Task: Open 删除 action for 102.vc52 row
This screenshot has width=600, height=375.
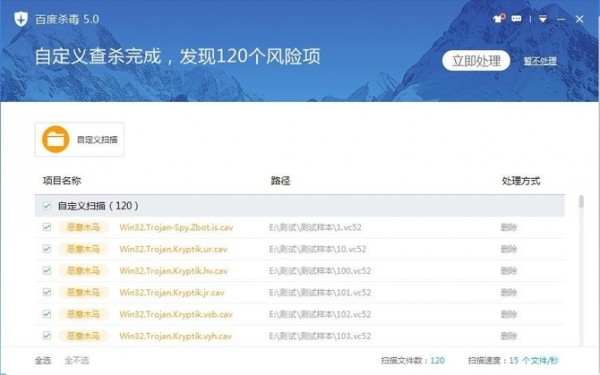Action: coord(509,314)
